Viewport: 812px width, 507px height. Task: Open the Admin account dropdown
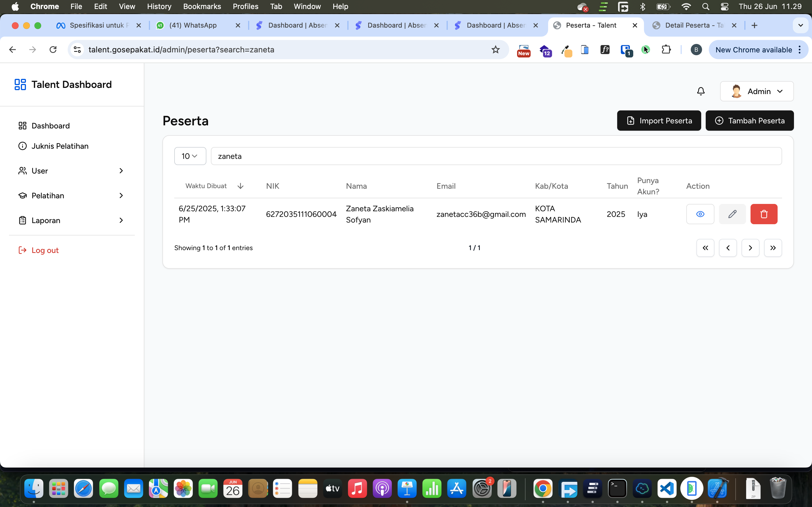click(x=757, y=91)
